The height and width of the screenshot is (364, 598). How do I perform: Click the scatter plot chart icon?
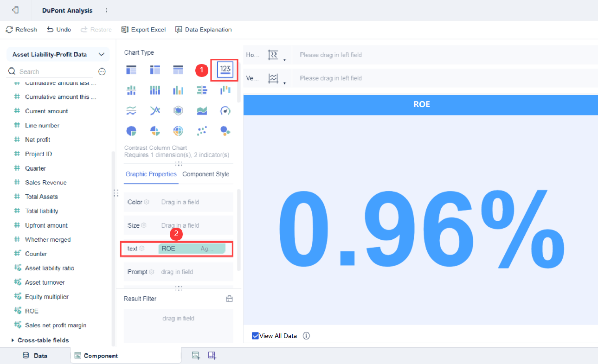pyautogui.click(x=202, y=131)
